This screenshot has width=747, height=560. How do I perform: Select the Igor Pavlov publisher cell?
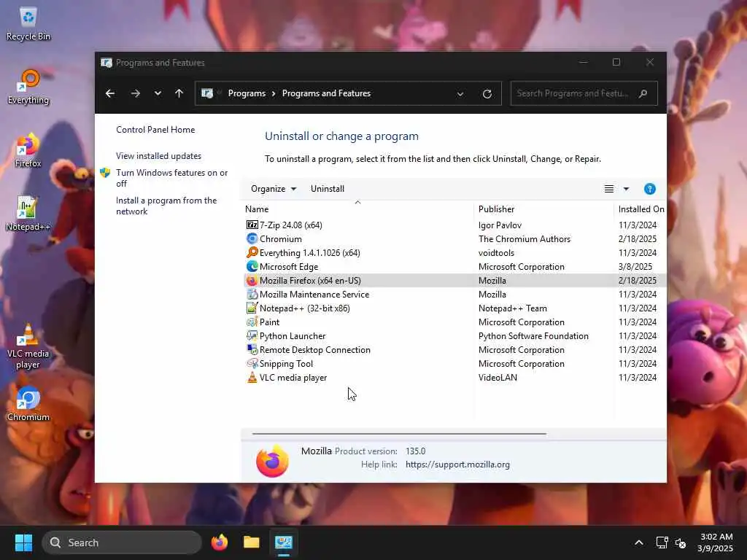500,225
